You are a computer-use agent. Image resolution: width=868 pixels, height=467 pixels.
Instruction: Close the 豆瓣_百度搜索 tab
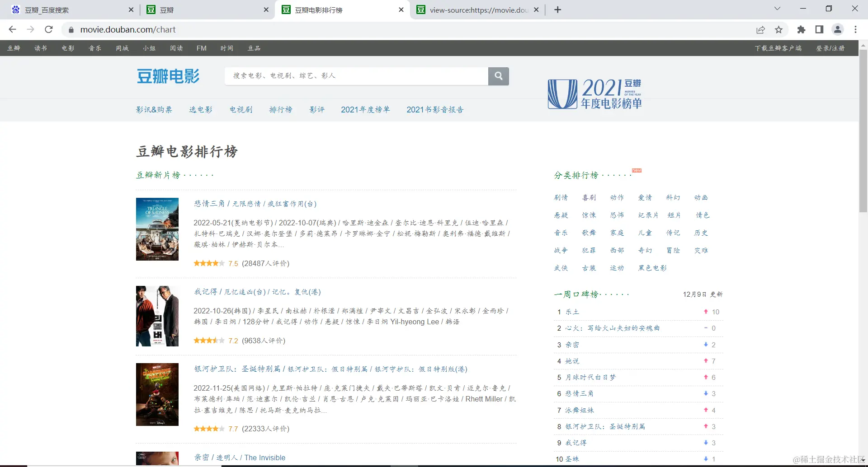131,9
